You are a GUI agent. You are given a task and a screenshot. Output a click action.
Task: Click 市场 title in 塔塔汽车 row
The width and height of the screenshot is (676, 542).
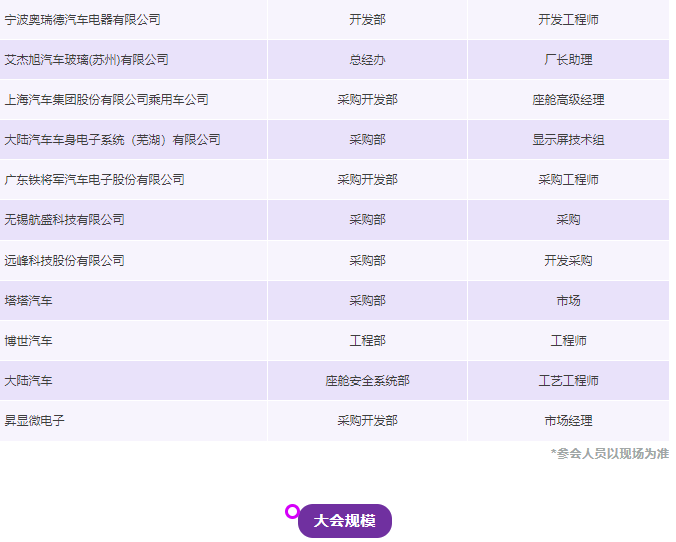tap(568, 301)
